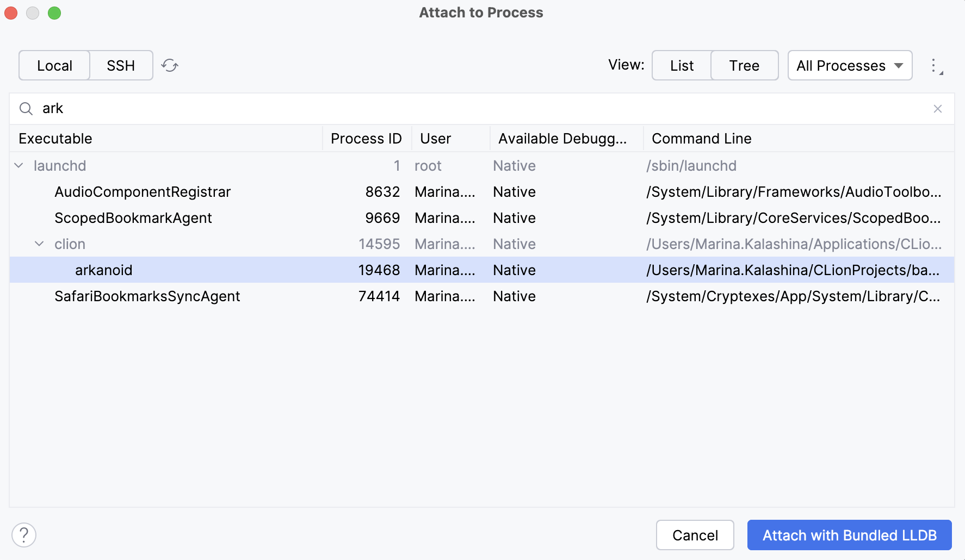Image resolution: width=965 pixels, height=560 pixels.
Task: Sort by the Process ID column header
Action: pos(366,138)
